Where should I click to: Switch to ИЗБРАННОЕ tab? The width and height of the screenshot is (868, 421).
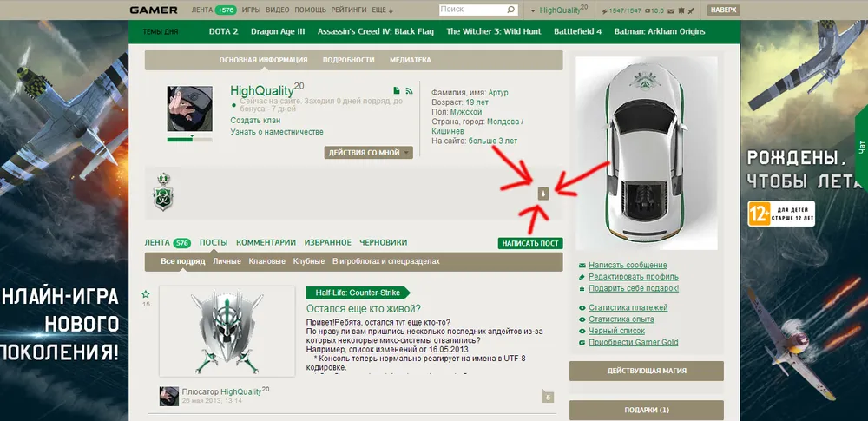pyautogui.click(x=328, y=243)
